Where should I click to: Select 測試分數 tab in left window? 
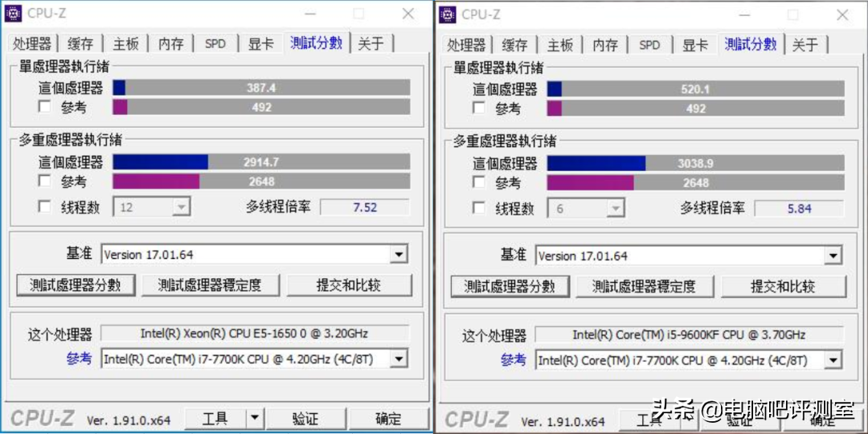tap(317, 43)
